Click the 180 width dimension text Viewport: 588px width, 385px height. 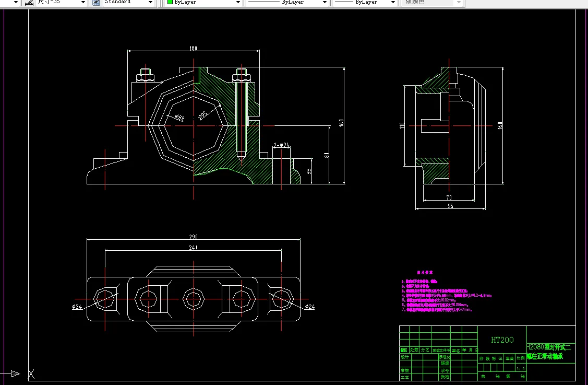click(193, 48)
